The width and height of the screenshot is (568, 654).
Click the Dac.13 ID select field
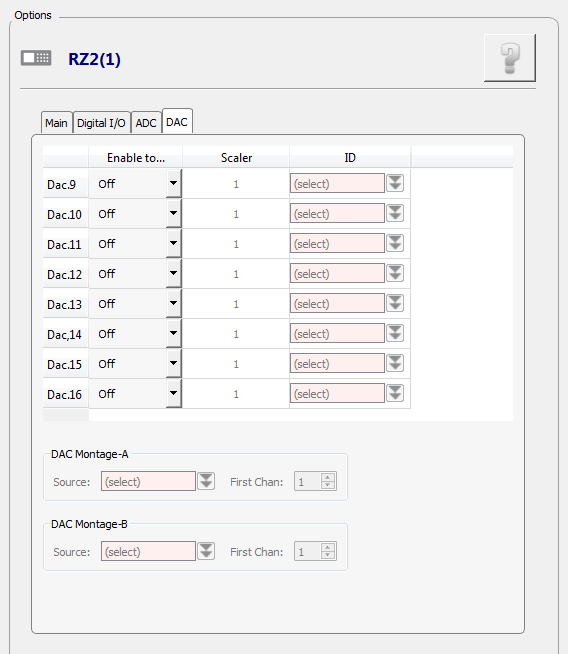click(337, 303)
